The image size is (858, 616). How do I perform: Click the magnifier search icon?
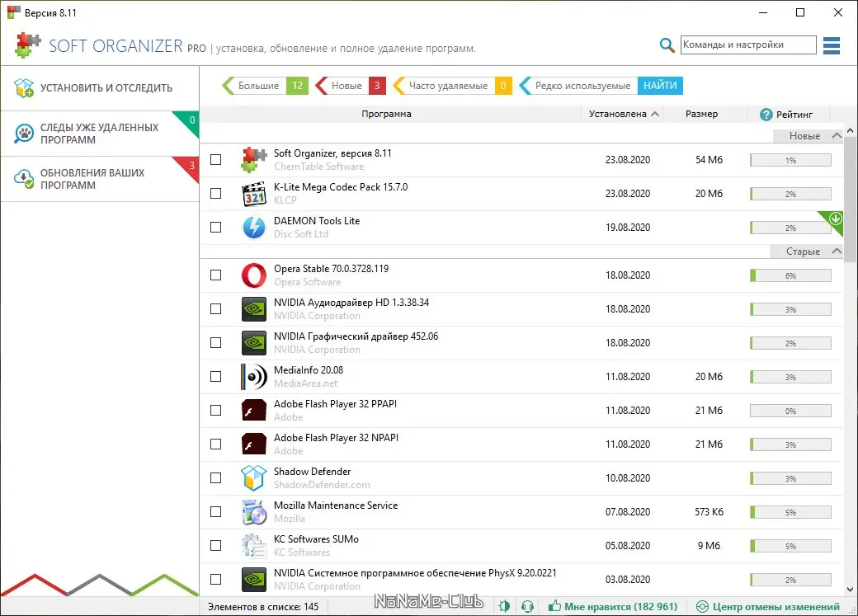click(667, 45)
